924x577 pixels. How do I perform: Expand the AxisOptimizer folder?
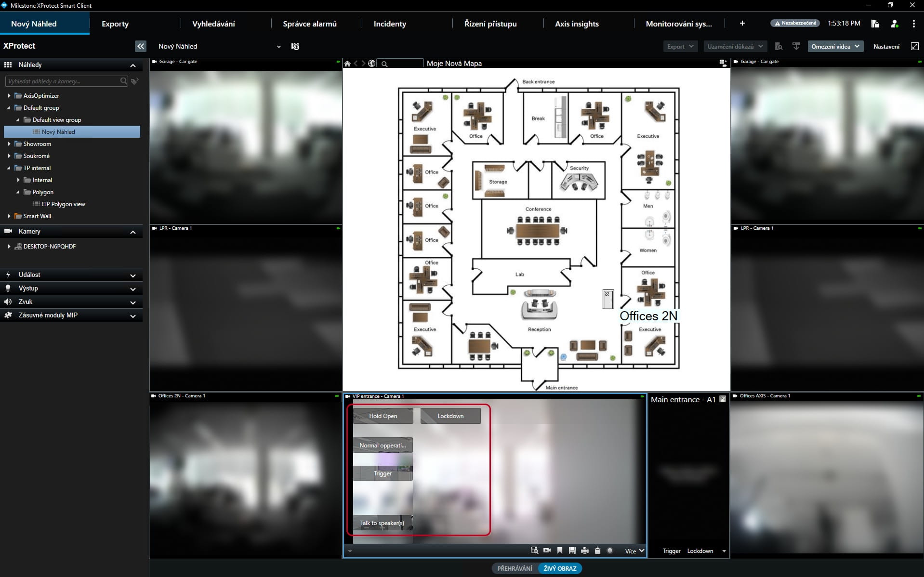[x=9, y=96]
